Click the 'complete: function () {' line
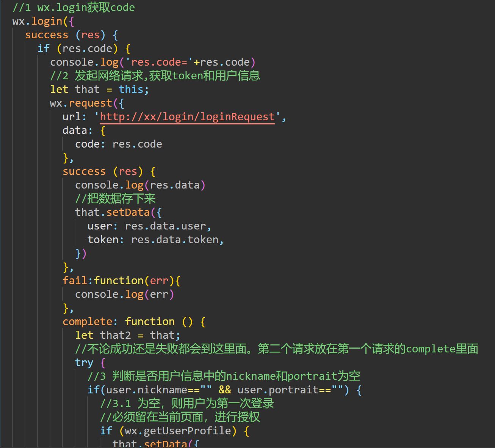The image size is (495, 448). coord(134,322)
